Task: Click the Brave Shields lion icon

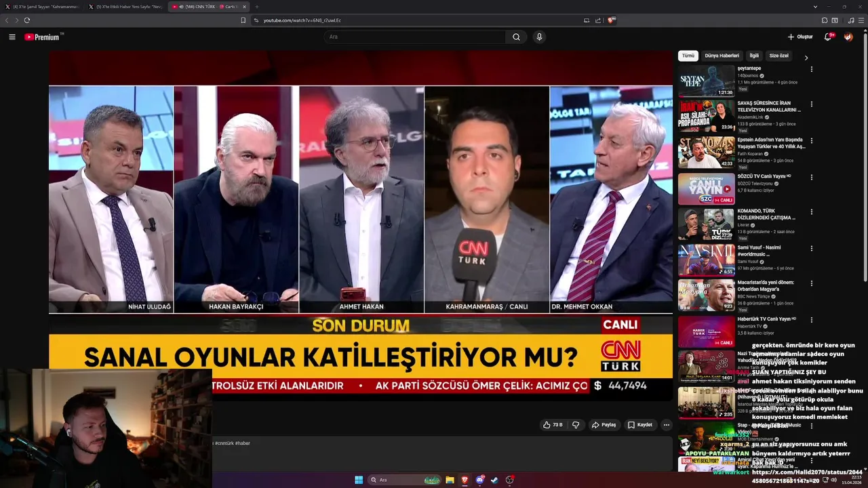Action: pos(611,20)
